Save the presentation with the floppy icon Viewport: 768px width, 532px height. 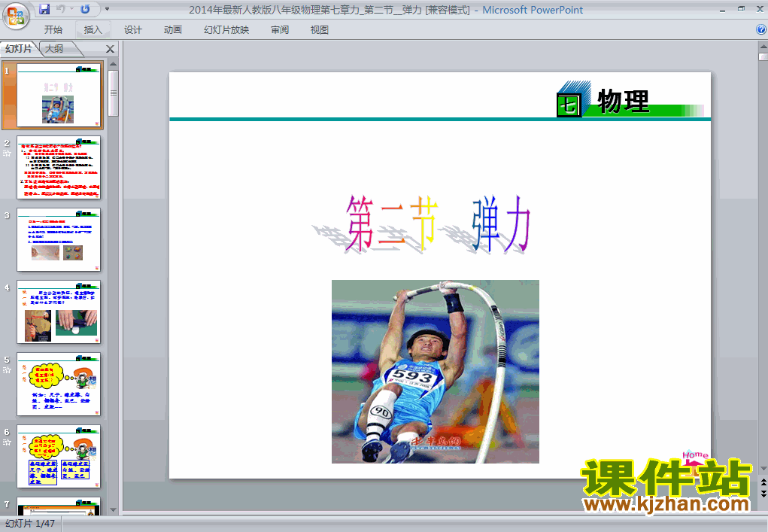click(x=44, y=9)
